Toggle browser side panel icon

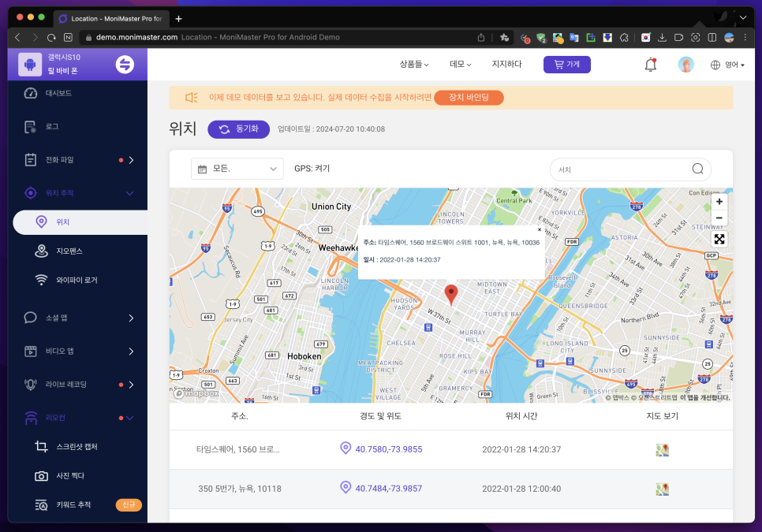point(712,37)
